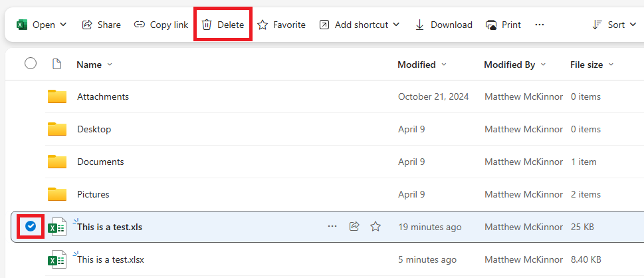This screenshot has width=644, height=278.
Task: Star the selected This is a test.xls row
Action: coord(376,227)
